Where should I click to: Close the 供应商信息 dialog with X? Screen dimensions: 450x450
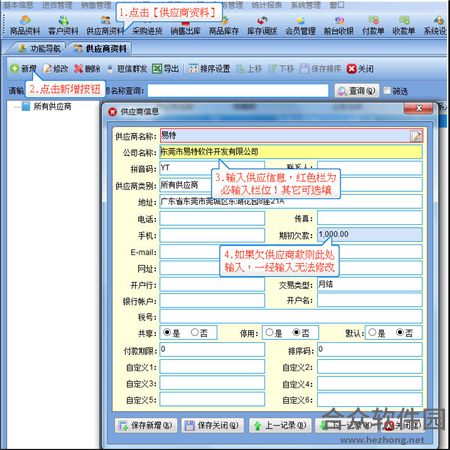point(419,108)
